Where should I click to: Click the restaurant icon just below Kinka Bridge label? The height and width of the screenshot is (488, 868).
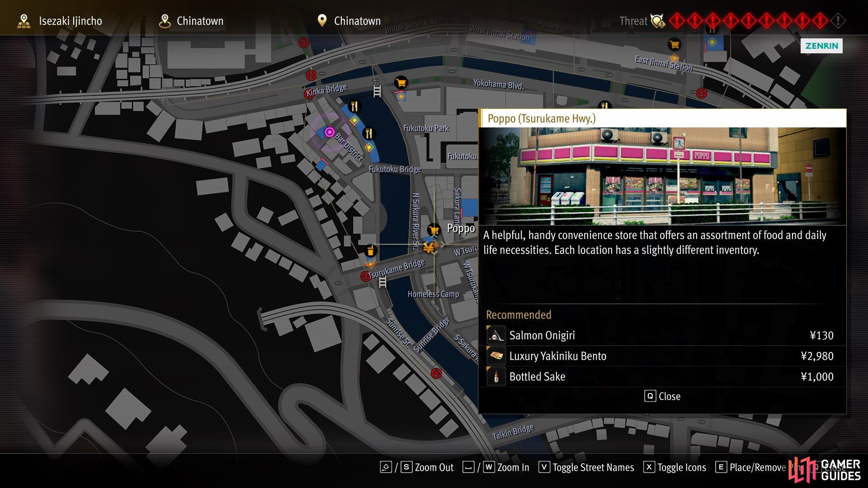pos(354,106)
